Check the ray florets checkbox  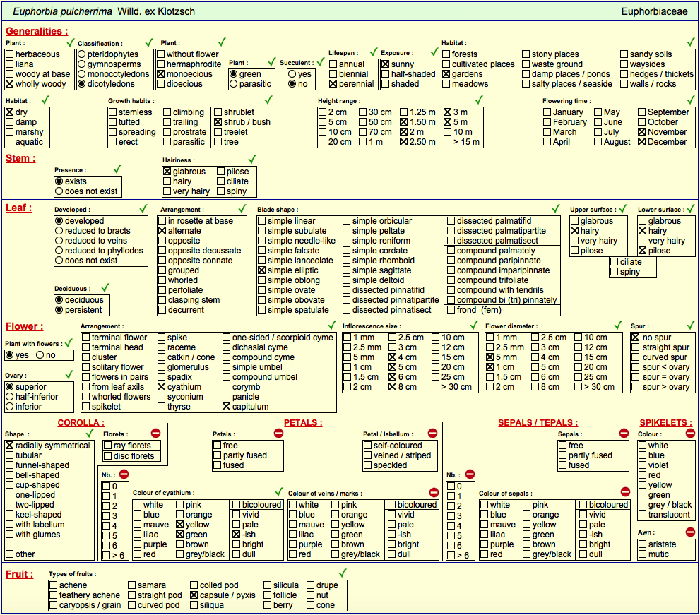click(107, 446)
